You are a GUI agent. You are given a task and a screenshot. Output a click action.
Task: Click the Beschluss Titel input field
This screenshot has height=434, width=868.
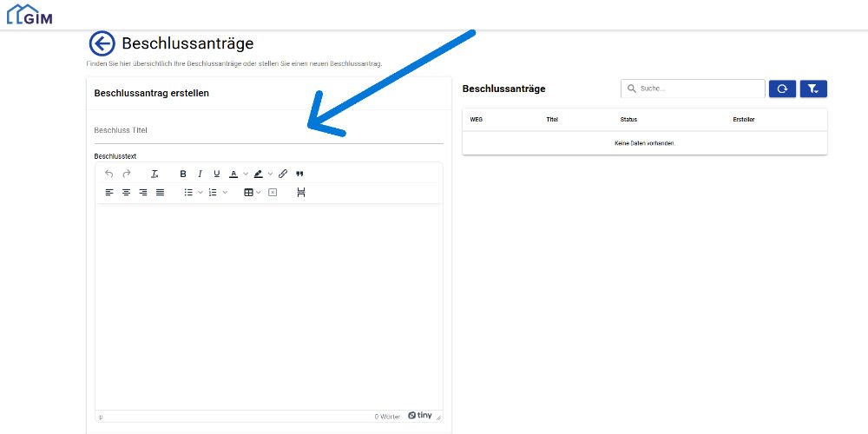point(268,130)
